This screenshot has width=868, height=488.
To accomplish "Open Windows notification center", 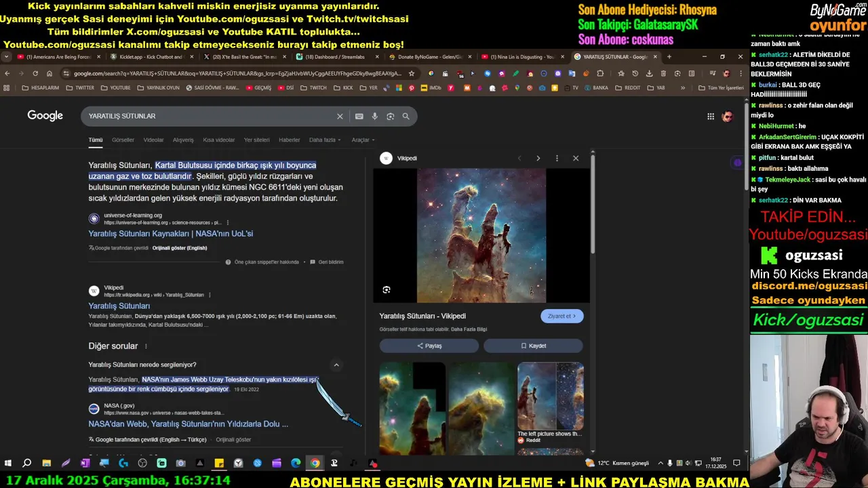I will point(736,464).
